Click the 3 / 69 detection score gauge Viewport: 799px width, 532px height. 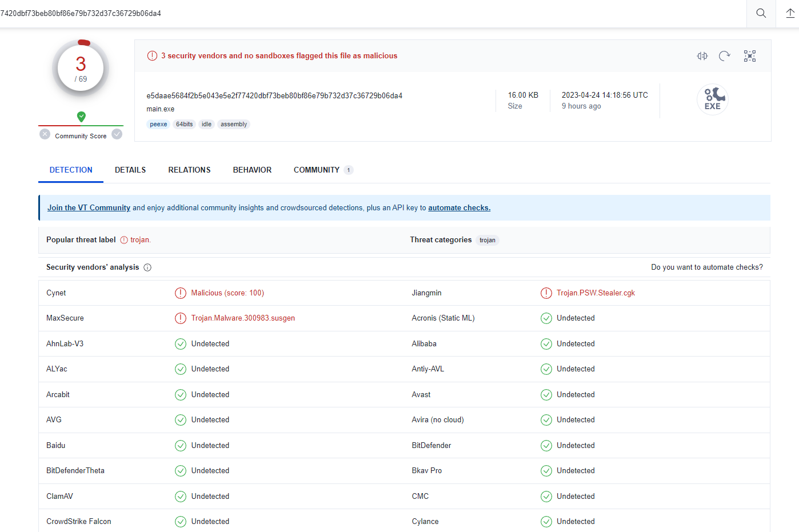(81, 69)
